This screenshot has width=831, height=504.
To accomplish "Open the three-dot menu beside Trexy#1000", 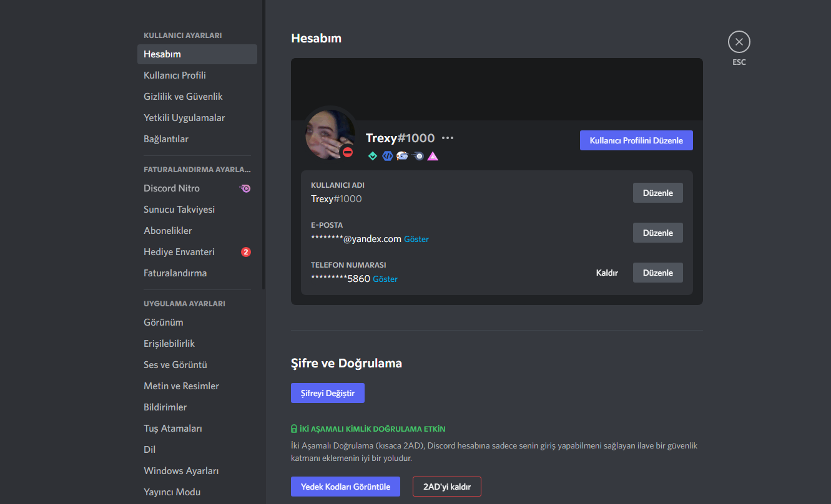I will point(448,138).
